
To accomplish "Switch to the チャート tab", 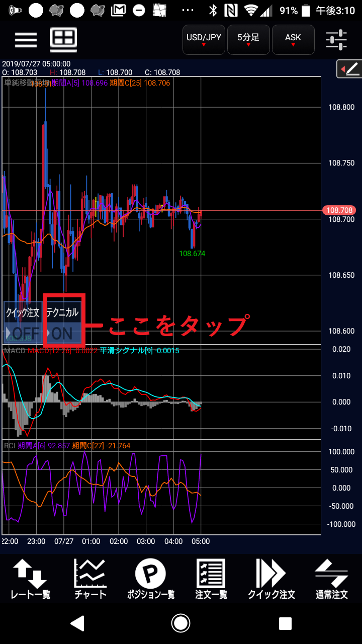I will 90,580.
